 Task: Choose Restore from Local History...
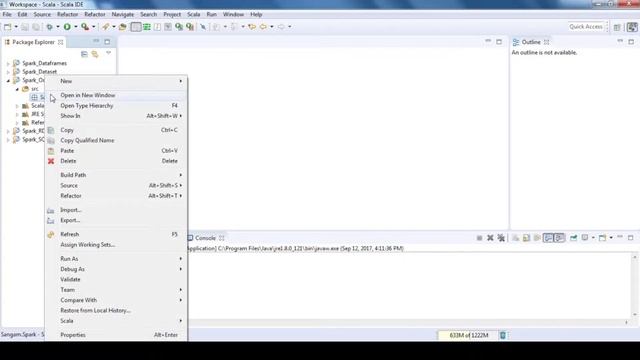coord(116,311)
